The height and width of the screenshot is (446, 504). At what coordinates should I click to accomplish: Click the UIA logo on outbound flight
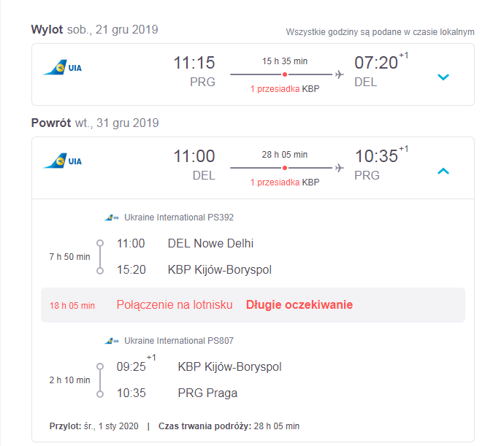(63, 67)
